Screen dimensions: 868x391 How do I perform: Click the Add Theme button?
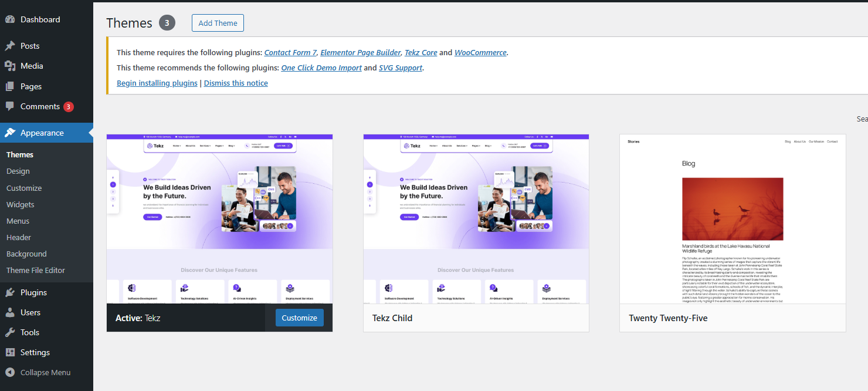tap(218, 23)
